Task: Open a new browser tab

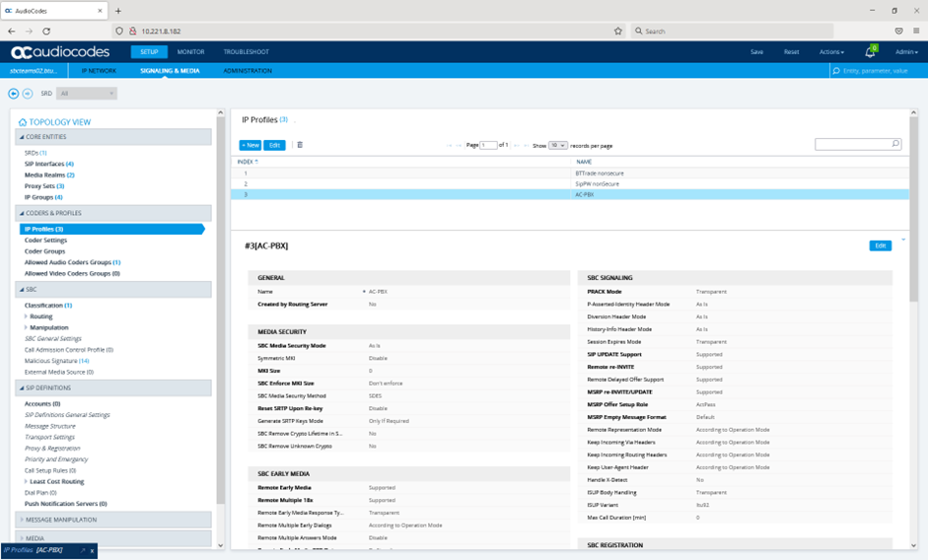Action: [118, 11]
